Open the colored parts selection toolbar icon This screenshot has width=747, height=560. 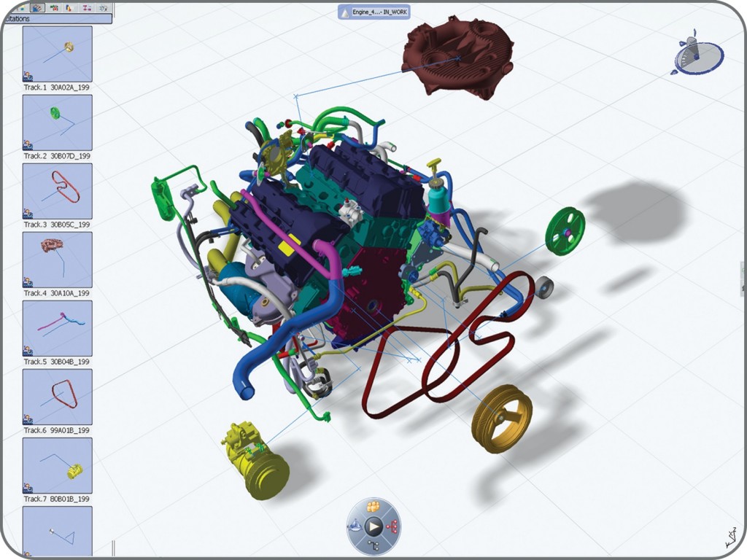coord(54,8)
